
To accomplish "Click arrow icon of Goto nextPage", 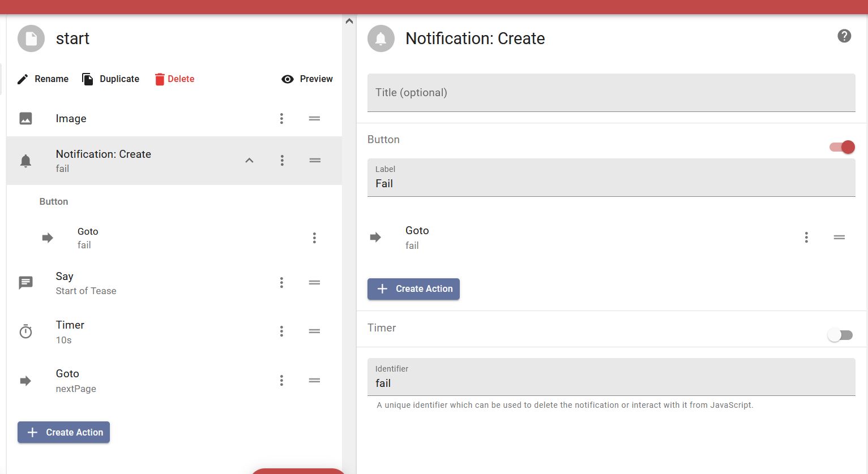I will coord(25,381).
